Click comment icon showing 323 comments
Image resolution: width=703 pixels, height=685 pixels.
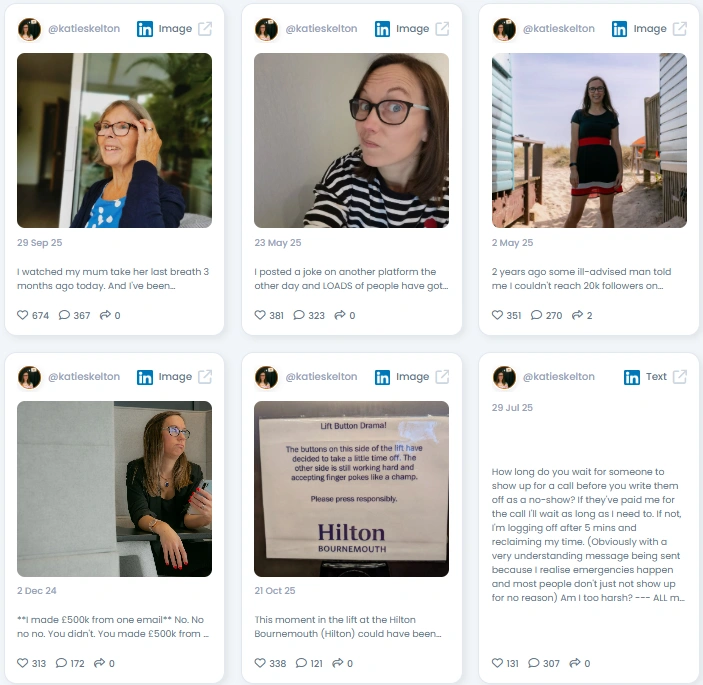click(x=299, y=315)
